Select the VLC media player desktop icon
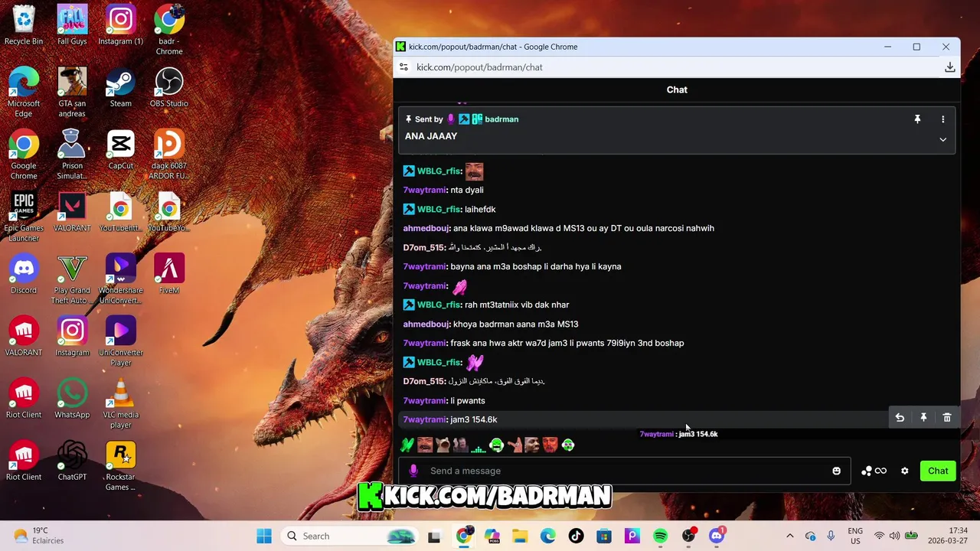The image size is (980, 551). pyautogui.click(x=120, y=403)
